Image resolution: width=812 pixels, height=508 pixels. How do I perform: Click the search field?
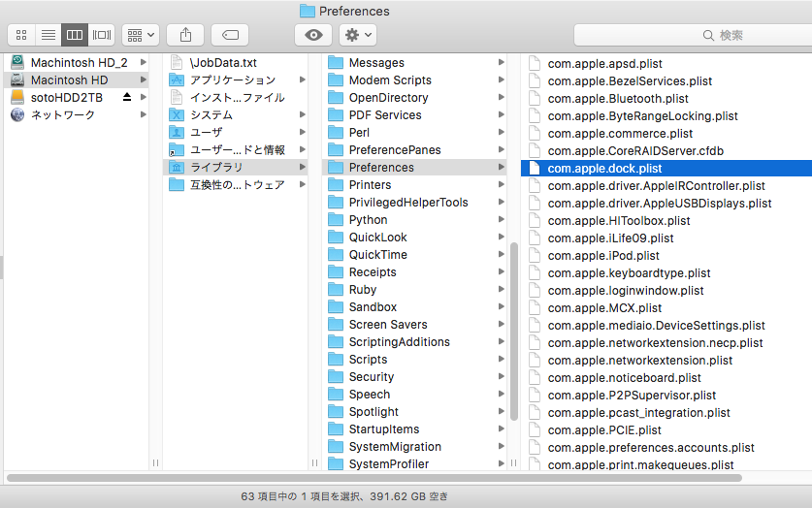coord(693,35)
